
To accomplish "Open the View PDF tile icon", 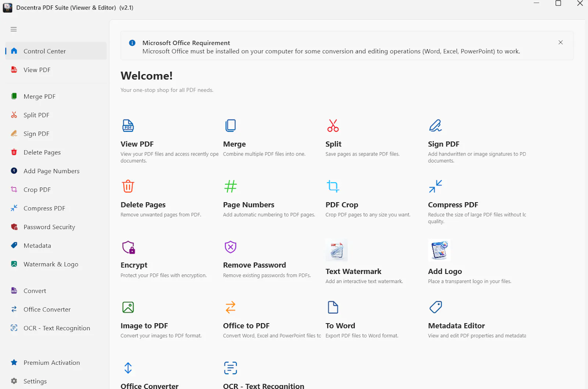I will coord(128,126).
